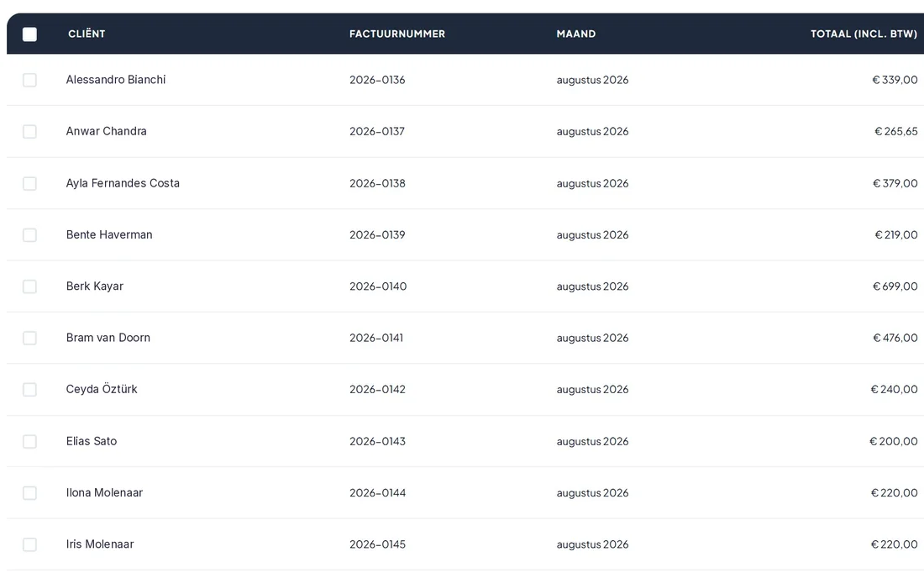
Task: Toggle the select-all checkbox in the header
Action: tap(29, 34)
